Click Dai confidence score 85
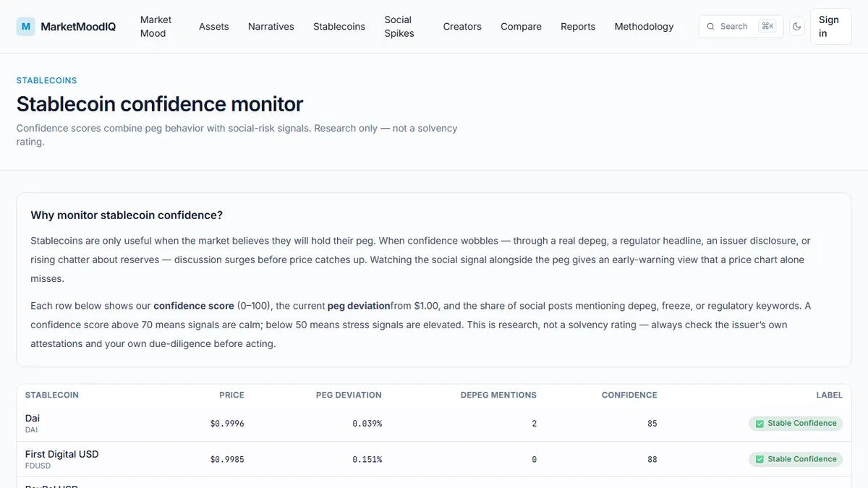Viewport: 868px width, 488px height. pyautogui.click(x=652, y=424)
